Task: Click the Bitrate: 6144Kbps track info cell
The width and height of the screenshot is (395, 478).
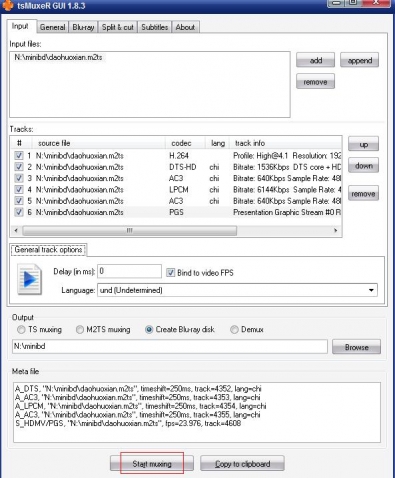Action: pos(287,190)
